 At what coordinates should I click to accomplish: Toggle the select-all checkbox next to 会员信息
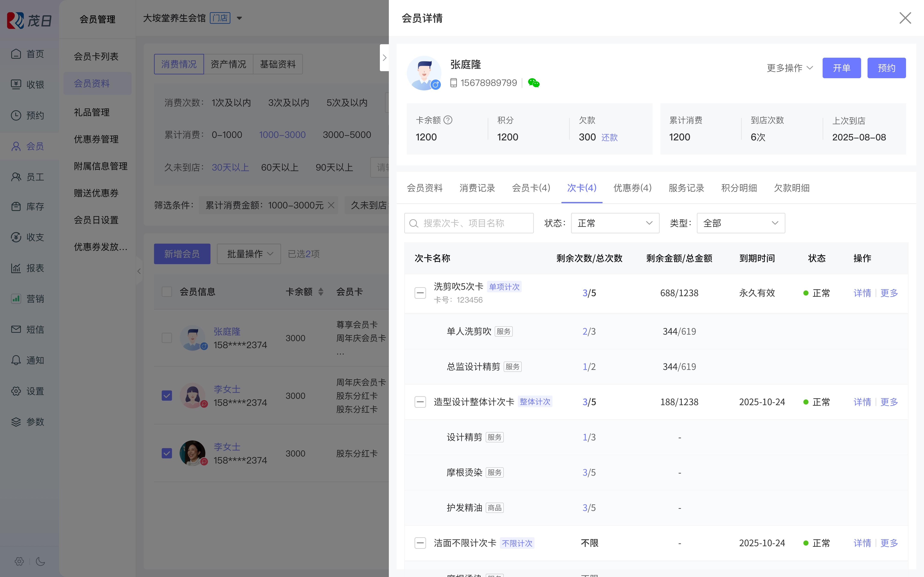tap(167, 292)
